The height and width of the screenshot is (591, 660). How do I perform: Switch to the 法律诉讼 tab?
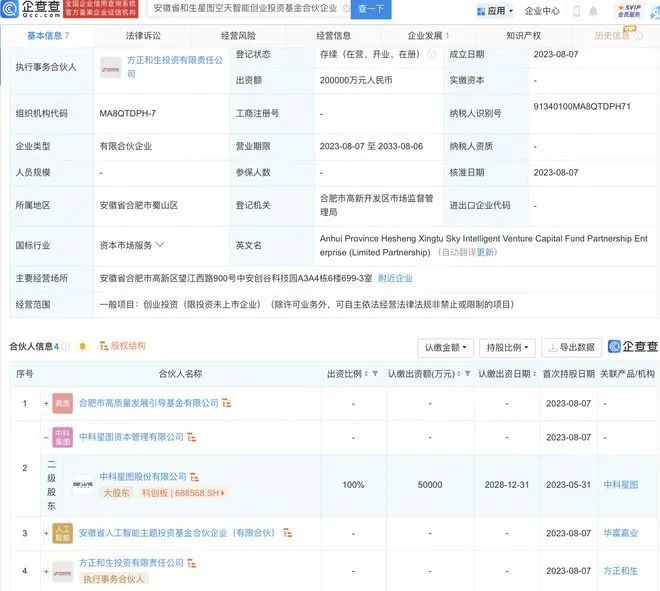142,36
